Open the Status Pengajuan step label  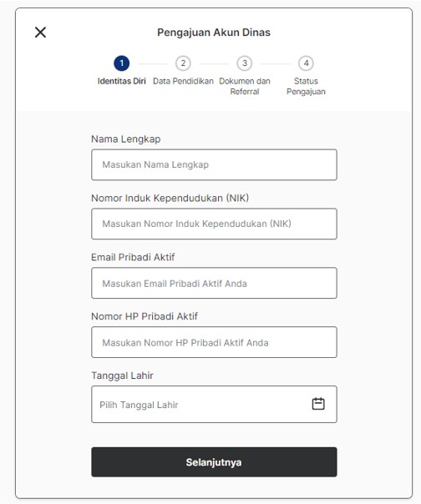pyautogui.click(x=306, y=86)
